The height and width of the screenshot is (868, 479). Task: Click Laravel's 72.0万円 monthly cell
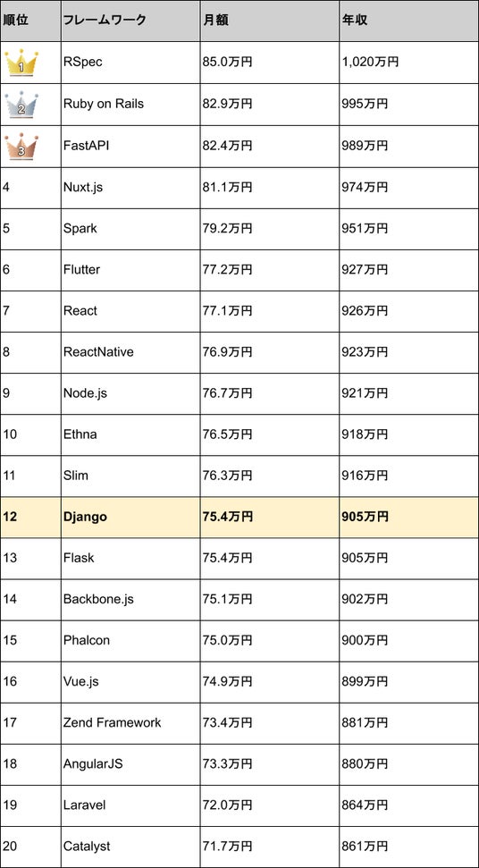(269, 805)
